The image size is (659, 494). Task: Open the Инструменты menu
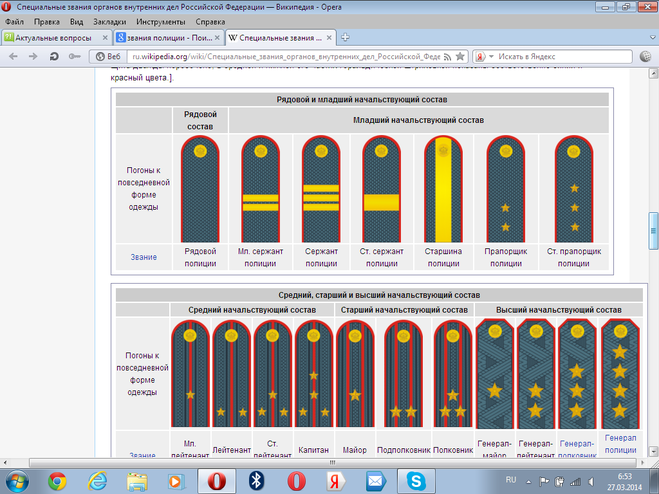pyautogui.click(x=160, y=21)
